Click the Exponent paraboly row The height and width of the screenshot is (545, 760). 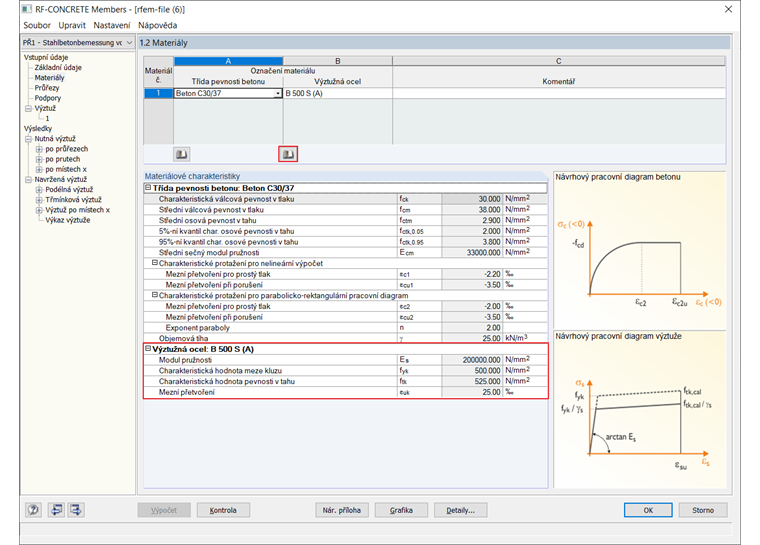coord(346,327)
